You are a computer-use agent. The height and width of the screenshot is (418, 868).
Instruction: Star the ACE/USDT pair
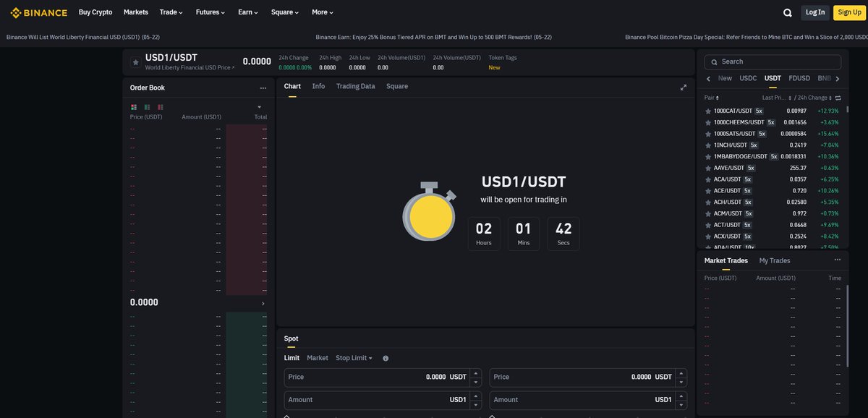click(x=708, y=191)
